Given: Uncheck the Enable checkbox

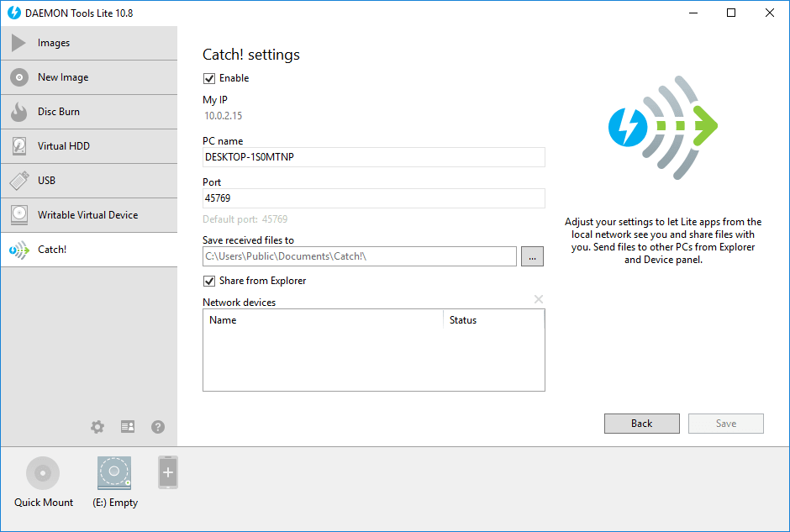Looking at the screenshot, I should point(209,79).
